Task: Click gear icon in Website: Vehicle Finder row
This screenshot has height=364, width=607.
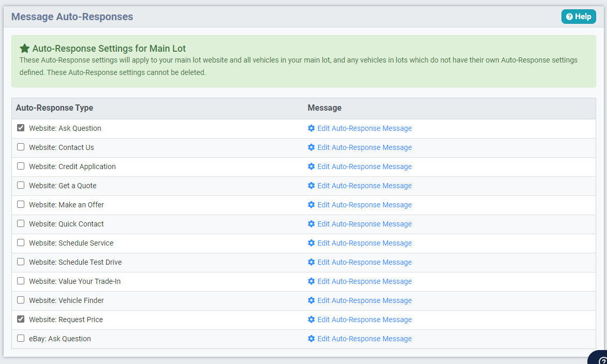Action: [x=311, y=300]
